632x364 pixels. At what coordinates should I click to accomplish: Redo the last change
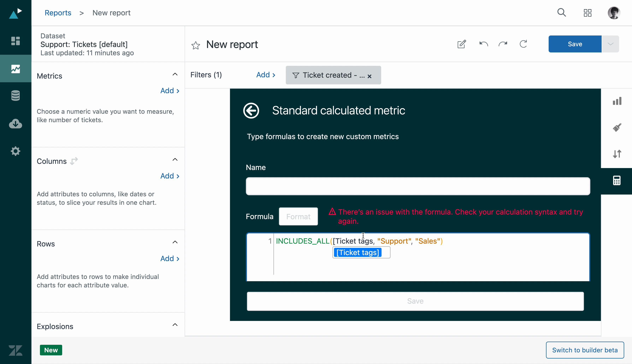pyautogui.click(x=503, y=44)
